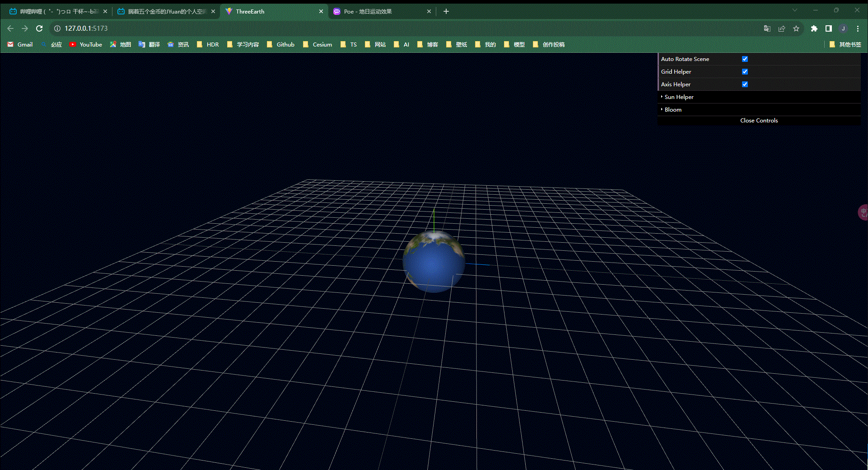Open the TS bookmark folder
Viewport: 868px width, 470px height.
[x=349, y=44]
